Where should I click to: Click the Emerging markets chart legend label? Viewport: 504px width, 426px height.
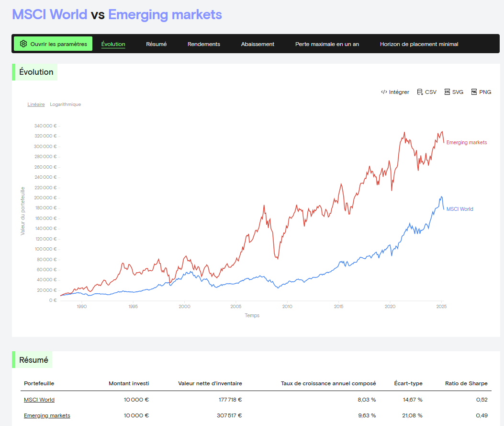coord(466,142)
